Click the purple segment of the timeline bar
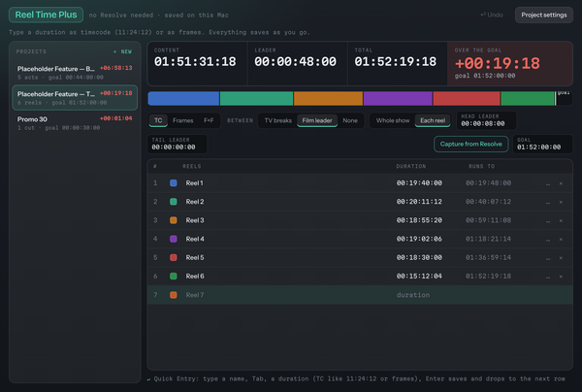 [398, 99]
